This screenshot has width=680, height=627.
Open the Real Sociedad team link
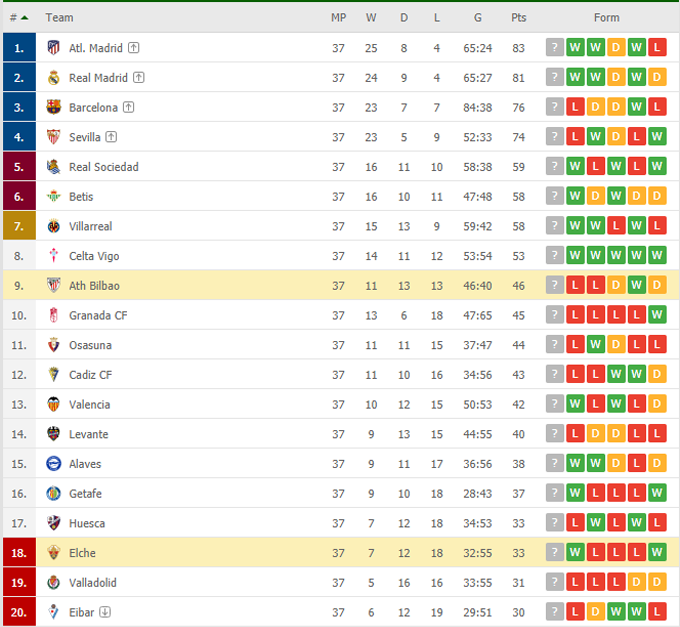[x=104, y=167]
